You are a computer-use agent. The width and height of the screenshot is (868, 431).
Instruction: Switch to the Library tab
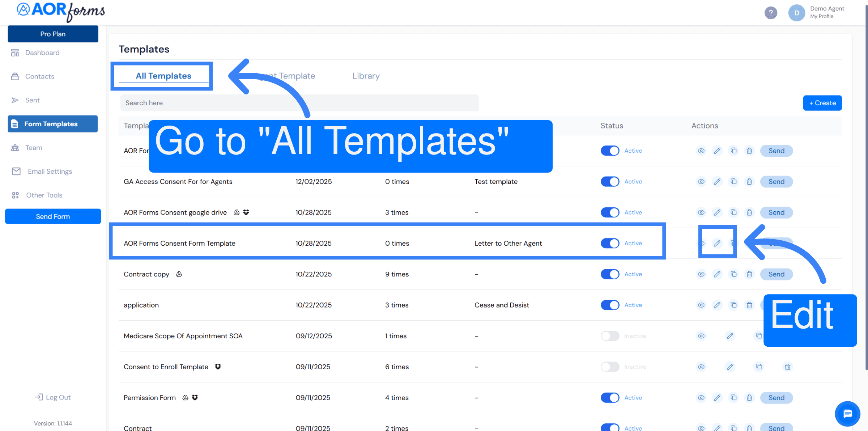tap(366, 76)
